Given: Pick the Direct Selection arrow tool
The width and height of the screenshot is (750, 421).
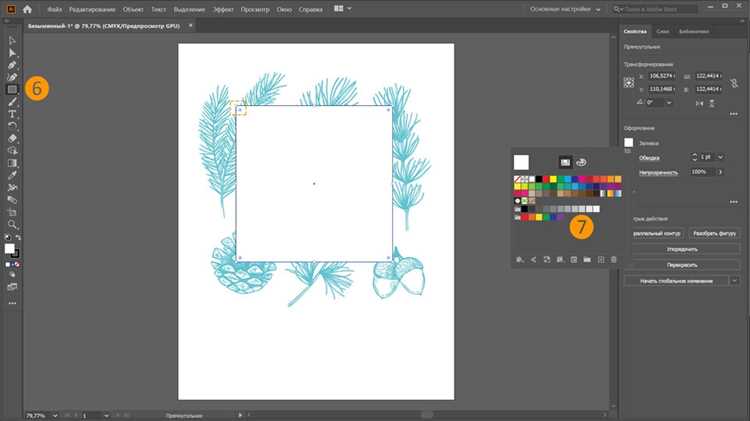Looking at the screenshot, I should pos(12,53).
